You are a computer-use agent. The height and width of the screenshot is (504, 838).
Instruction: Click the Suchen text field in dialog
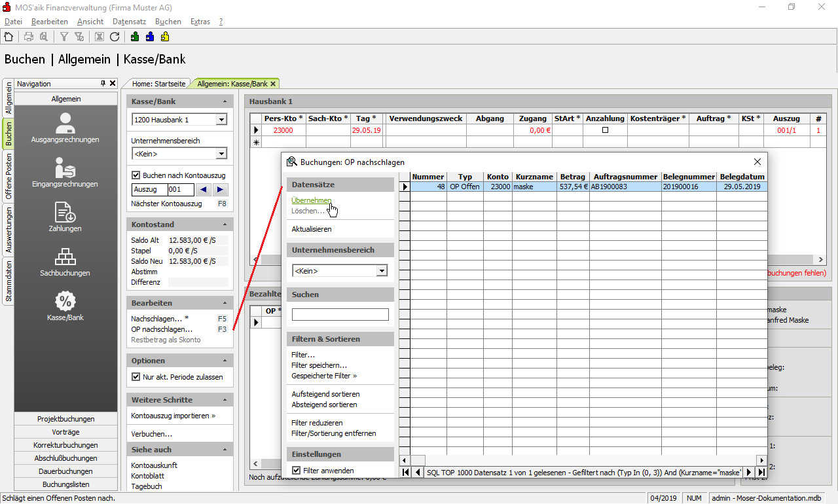tap(340, 315)
